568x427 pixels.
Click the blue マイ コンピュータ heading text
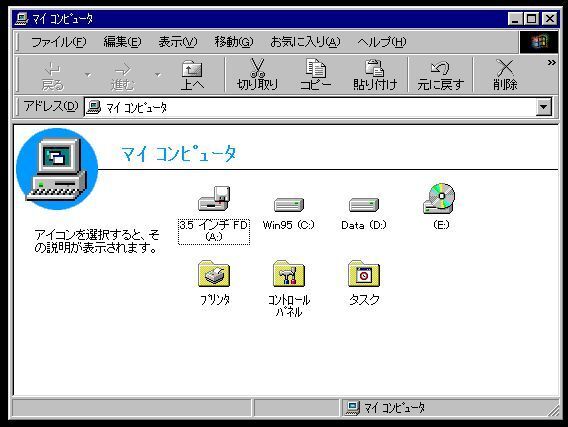pos(179,154)
